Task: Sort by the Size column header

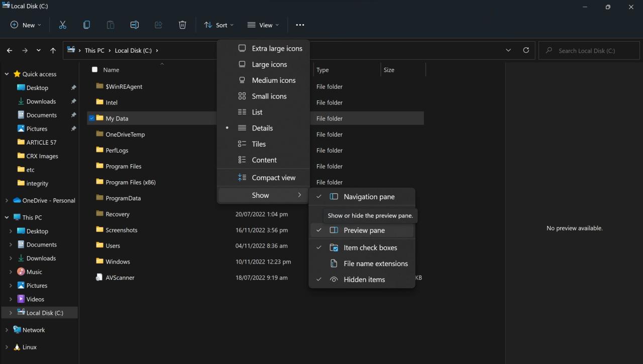Action: 389,70
